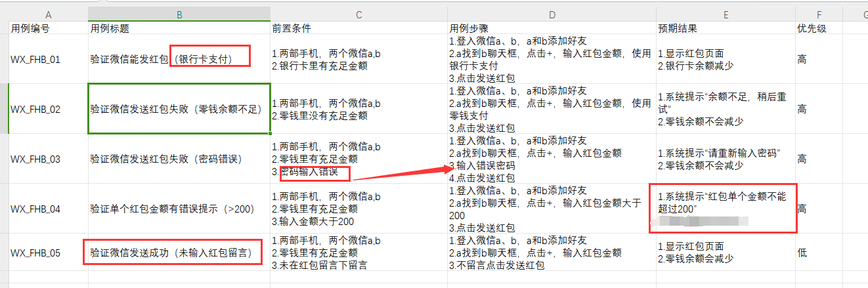Select title cell 验证单个红包金额有错误提示（>200）

coord(179,209)
